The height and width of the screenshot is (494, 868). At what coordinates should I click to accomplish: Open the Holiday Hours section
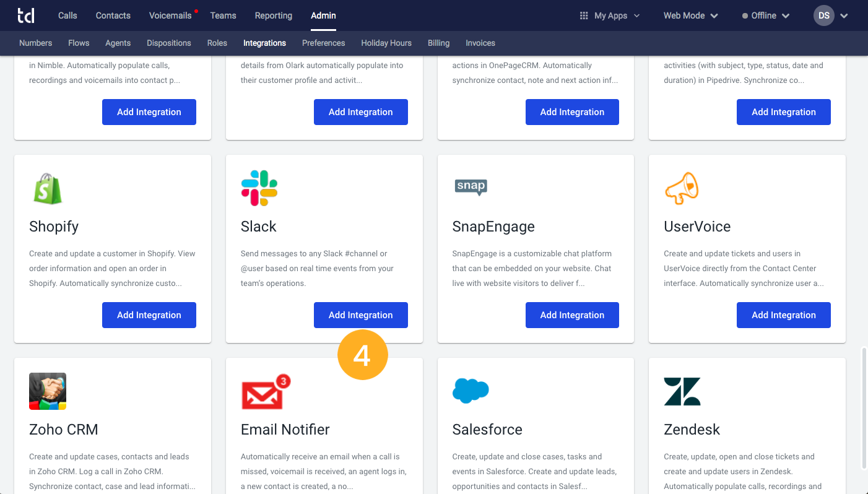tap(386, 43)
